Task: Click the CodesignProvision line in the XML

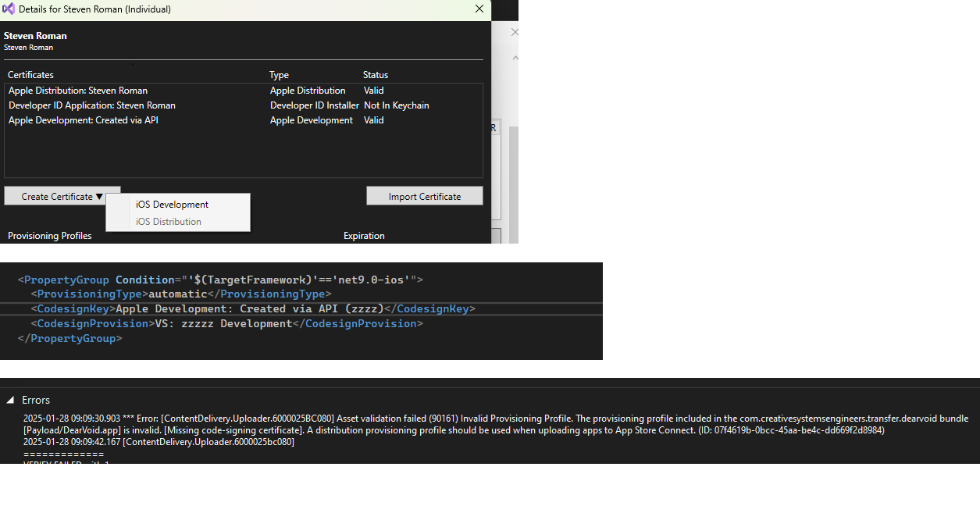Action: coord(227,323)
